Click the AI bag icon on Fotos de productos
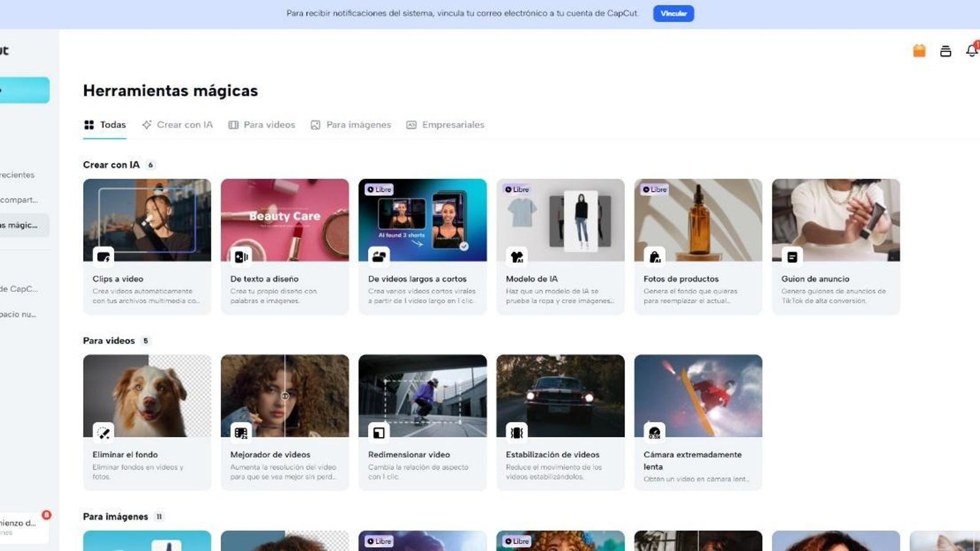Image resolution: width=980 pixels, height=551 pixels. tap(655, 256)
